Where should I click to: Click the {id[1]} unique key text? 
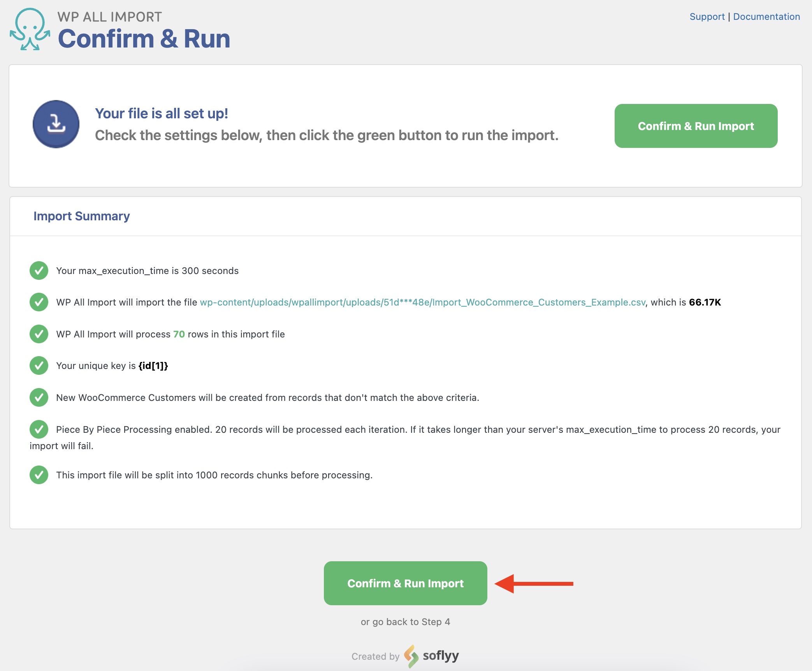[x=153, y=366]
